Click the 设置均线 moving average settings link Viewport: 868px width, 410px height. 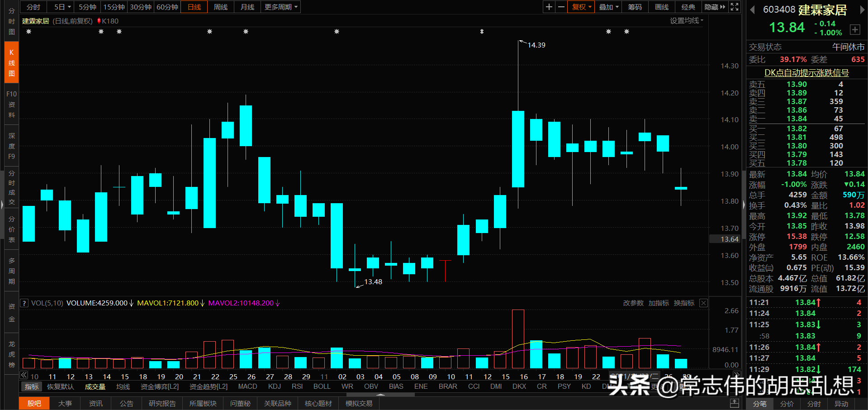point(686,20)
